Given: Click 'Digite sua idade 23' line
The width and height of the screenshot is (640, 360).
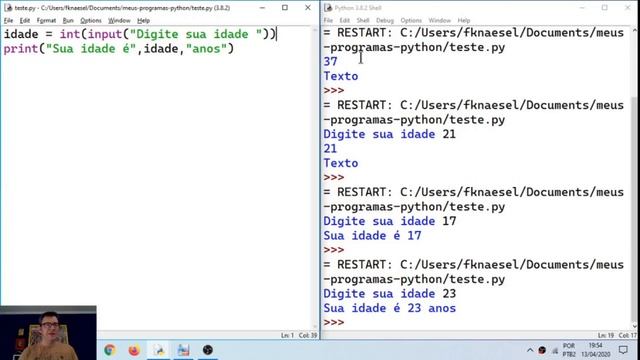Looking at the screenshot, I should tap(389, 294).
